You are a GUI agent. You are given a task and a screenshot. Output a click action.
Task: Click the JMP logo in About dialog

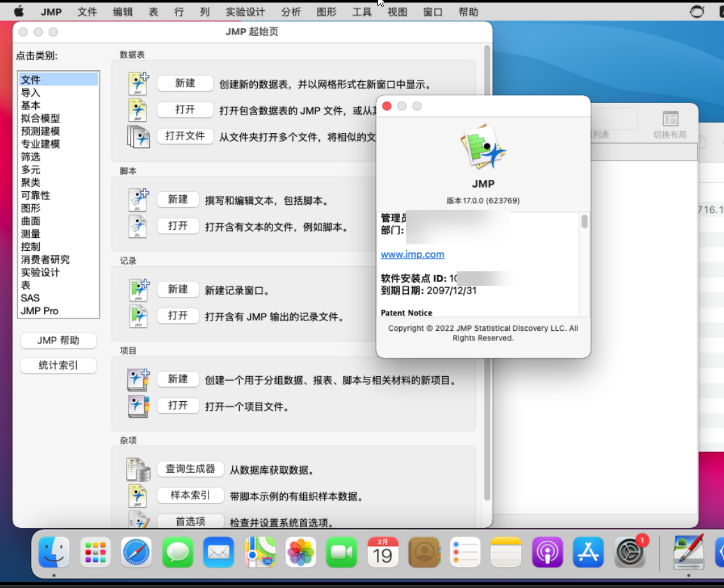483,147
